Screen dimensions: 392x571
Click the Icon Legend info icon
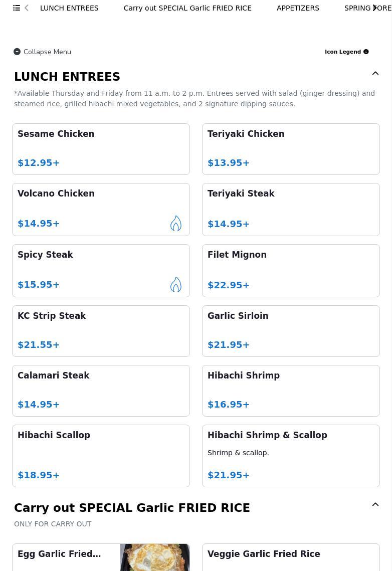pyautogui.click(x=366, y=52)
